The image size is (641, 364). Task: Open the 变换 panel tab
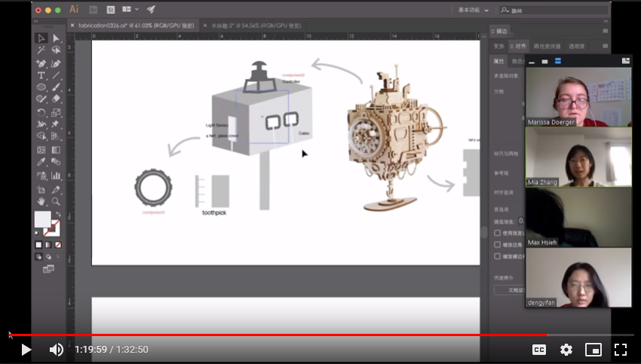pos(498,46)
